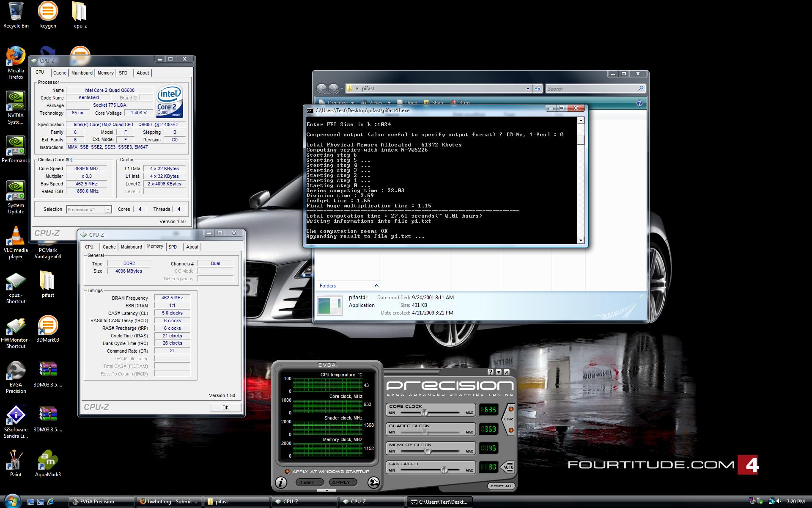This screenshot has width=812, height=508.
Task: Open the About tab in the CPU-Z CPU window
Action: (x=143, y=73)
